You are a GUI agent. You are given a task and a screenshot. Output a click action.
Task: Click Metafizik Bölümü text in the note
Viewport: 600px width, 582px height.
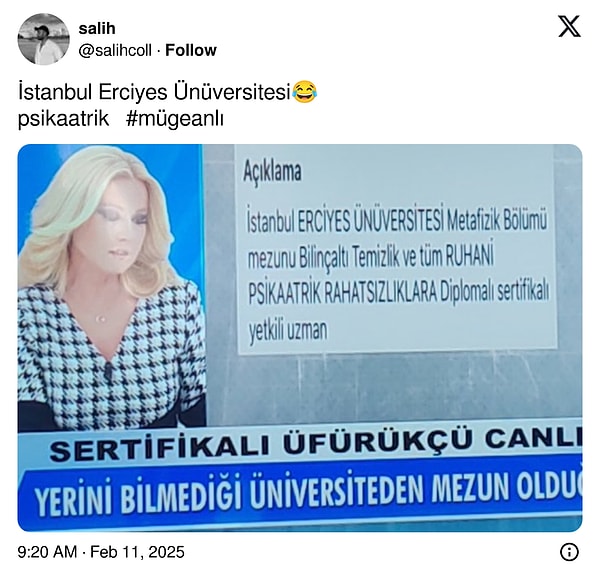pyautogui.click(x=497, y=220)
